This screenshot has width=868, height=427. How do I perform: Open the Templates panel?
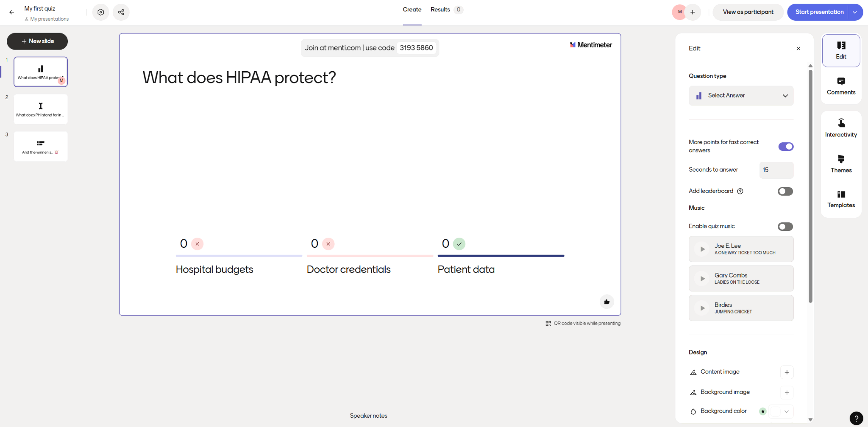[841, 199]
